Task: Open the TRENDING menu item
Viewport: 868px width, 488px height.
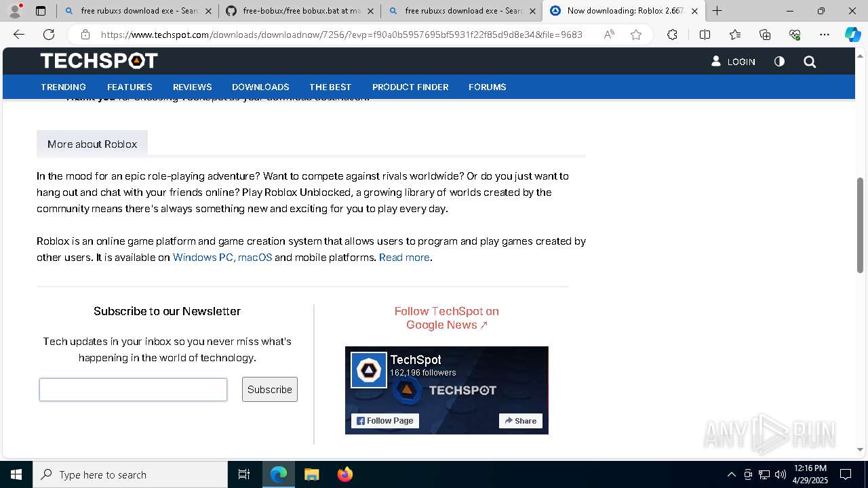Action: click(x=63, y=87)
